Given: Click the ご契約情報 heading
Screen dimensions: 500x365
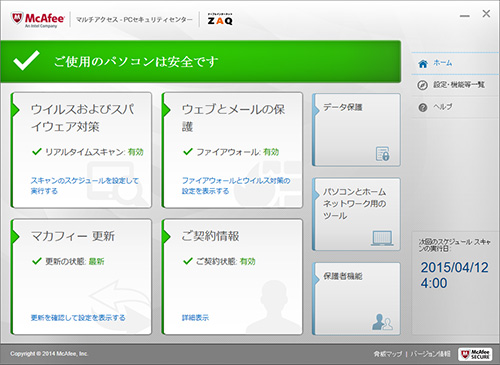Looking at the screenshot, I should coord(210,236).
